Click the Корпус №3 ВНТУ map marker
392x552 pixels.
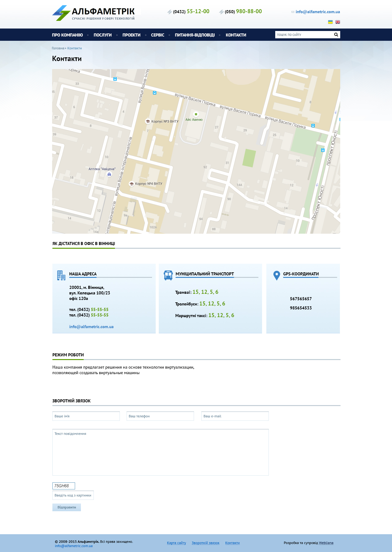point(148,121)
